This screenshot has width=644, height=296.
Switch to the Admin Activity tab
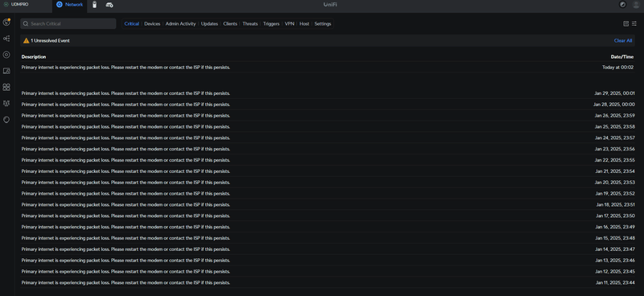[180, 24]
